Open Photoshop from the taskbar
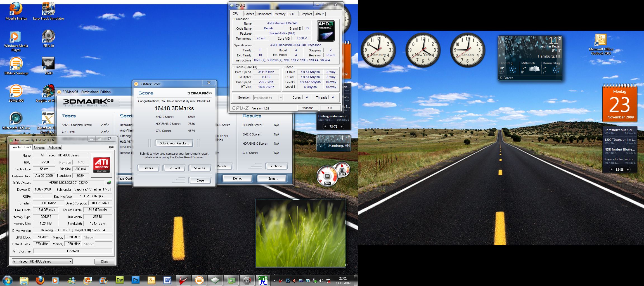 click(136, 280)
